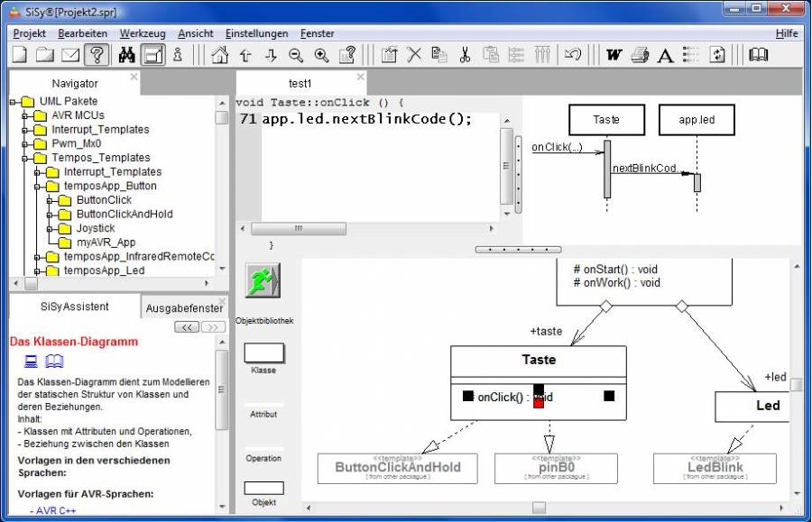Screen dimensions: 812x522
Task: Click the open book icon in toolbar
Action: pyautogui.click(x=759, y=55)
